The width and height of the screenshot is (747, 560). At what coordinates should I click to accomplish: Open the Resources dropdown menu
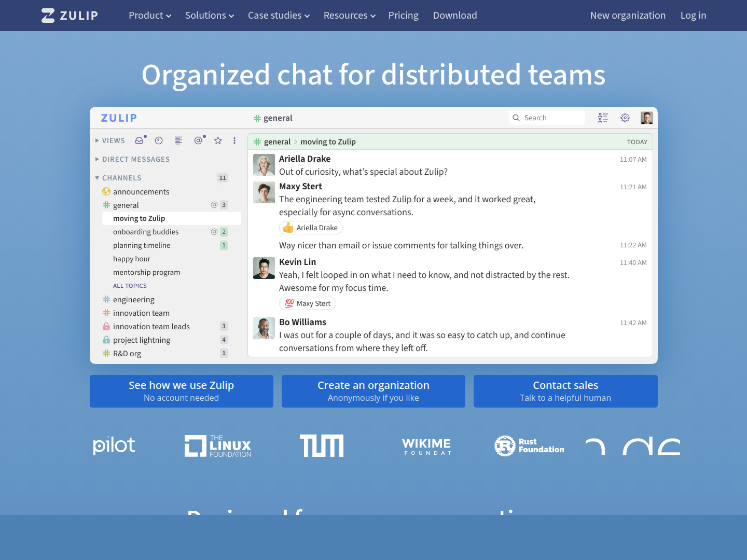click(350, 16)
